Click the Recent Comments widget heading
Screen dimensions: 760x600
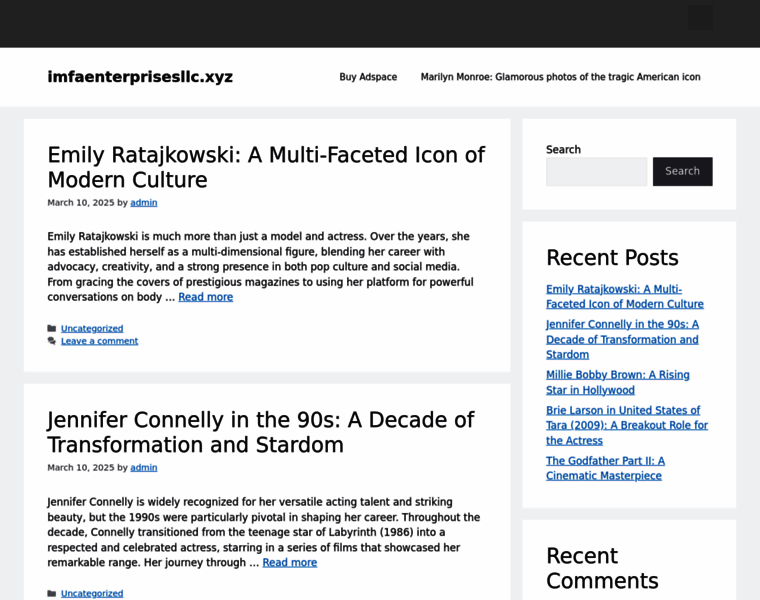click(x=602, y=568)
